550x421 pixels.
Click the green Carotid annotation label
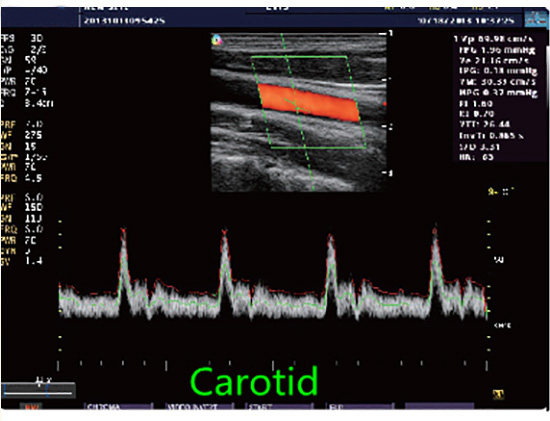[x=254, y=381]
